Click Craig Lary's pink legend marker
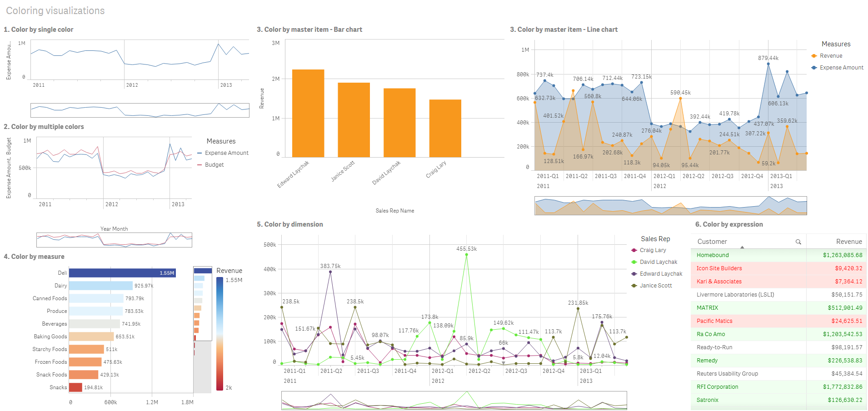The width and height of the screenshot is (868, 411). 633,250
